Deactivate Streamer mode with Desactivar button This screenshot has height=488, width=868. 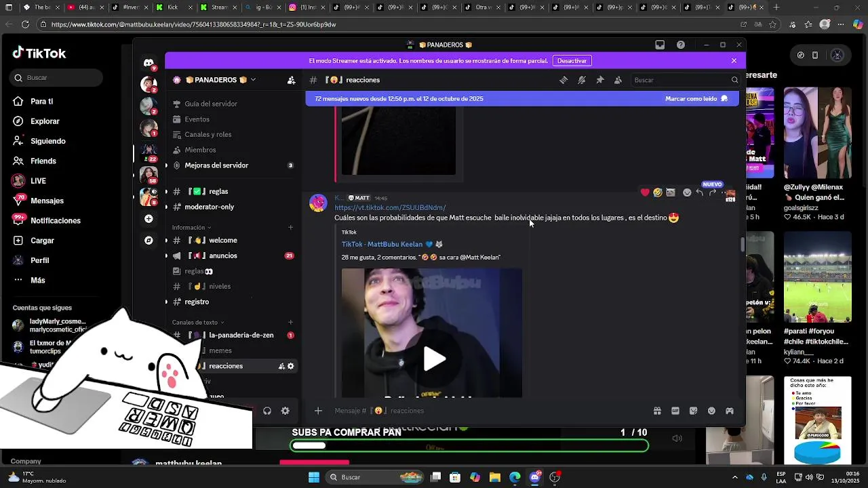(x=572, y=61)
